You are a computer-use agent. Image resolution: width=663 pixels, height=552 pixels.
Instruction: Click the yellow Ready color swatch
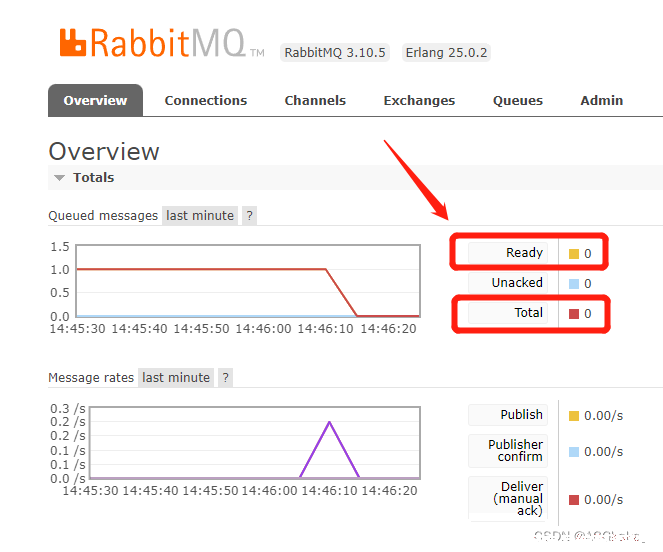574,254
